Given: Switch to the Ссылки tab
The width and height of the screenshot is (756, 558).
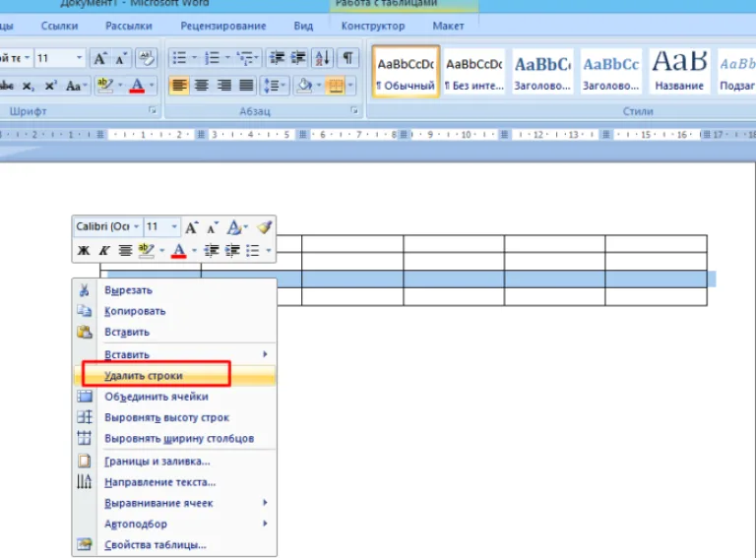Looking at the screenshot, I should (x=59, y=26).
